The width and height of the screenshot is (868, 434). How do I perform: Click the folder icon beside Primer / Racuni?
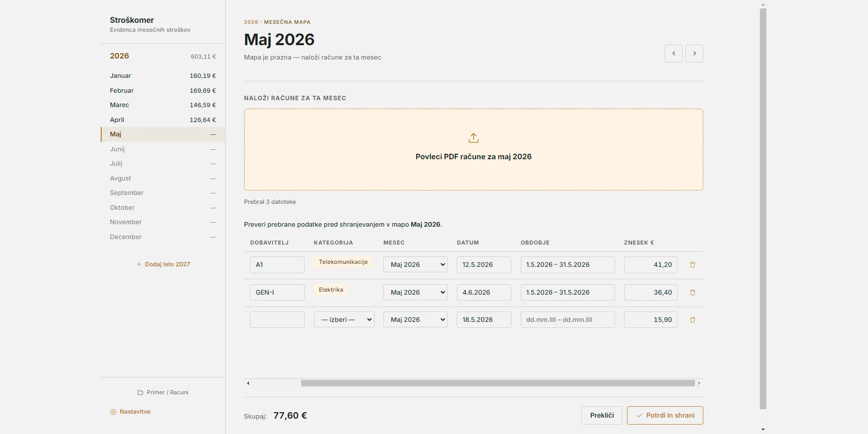140,393
